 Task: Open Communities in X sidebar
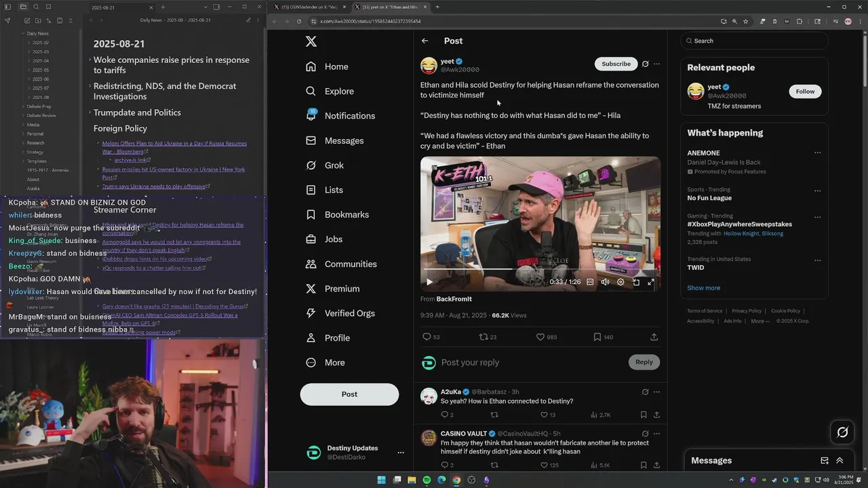click(x=342, y=264)
